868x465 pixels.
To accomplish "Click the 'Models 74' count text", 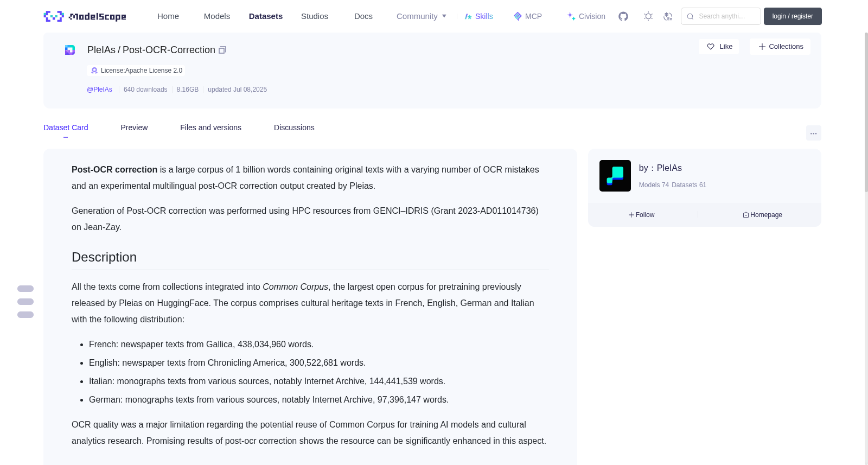I will (654, 185).
